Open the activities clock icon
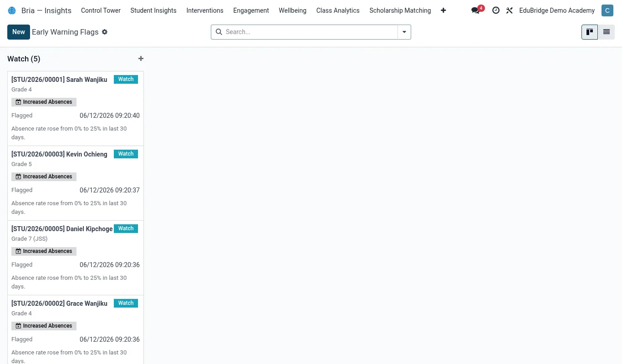 496,10
